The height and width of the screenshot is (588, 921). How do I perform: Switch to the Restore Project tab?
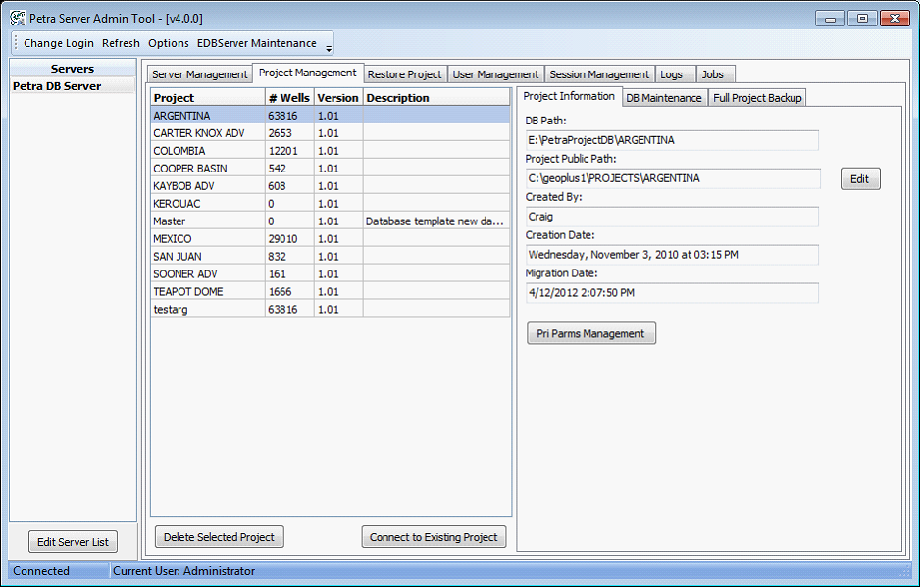pyautogui.click(x=404, y=74)
